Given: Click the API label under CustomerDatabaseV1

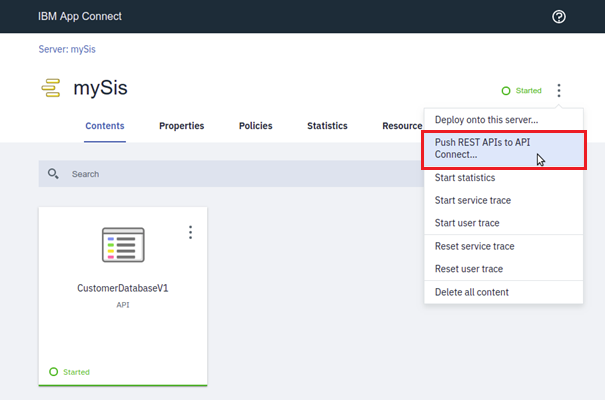Looking at the screenshot, I should click(123, 305).
